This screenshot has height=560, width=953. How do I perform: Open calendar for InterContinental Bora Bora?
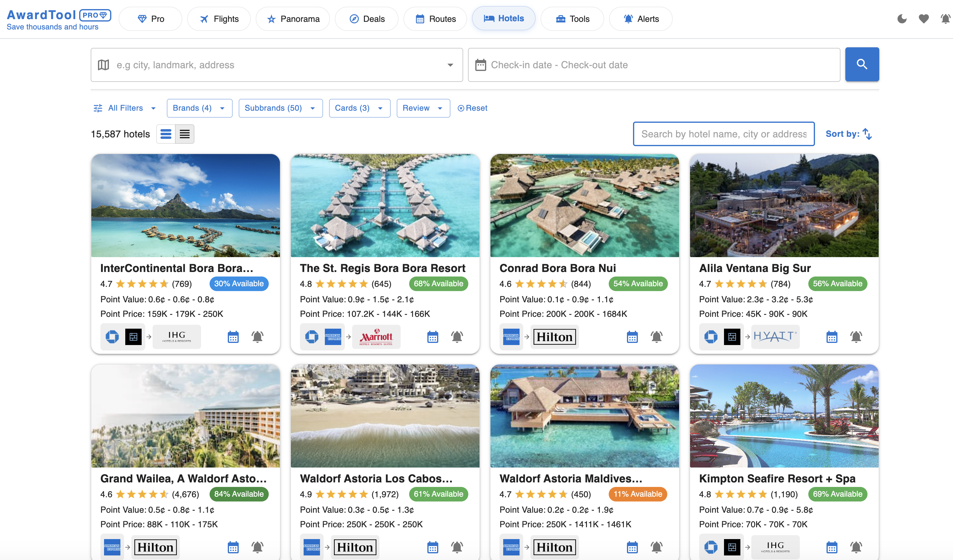pyautogui.click(x=233, y=337)
